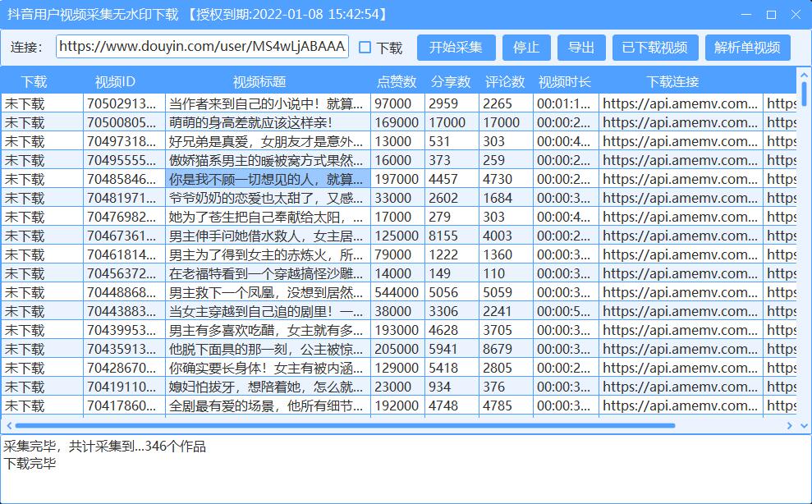Image resolution: width=812 pixels, height=504 pixels.
Task: Click comment count cell 1360
Action: [x=506, y=254]
